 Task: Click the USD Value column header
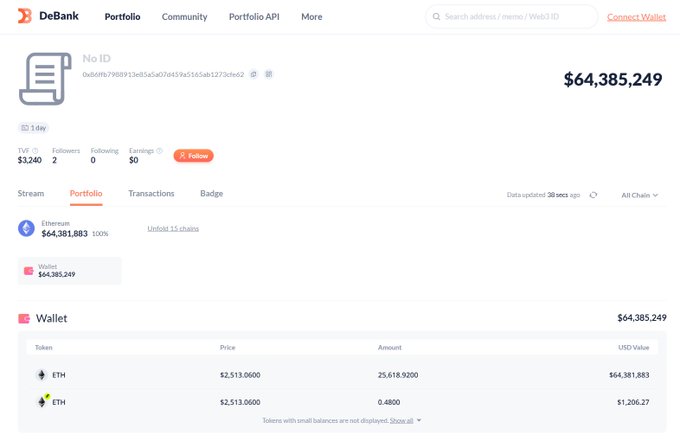tap(634, 347)
